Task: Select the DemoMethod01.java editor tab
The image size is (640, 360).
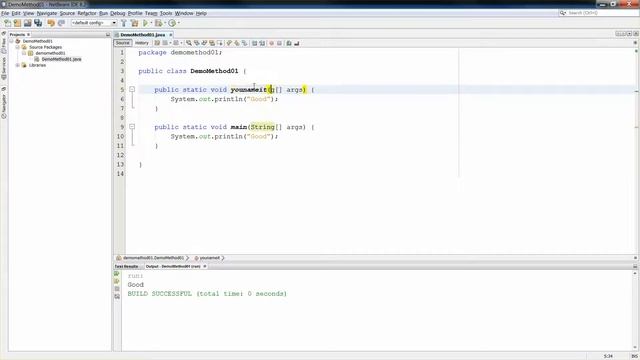Action: (x=143, y=35)
